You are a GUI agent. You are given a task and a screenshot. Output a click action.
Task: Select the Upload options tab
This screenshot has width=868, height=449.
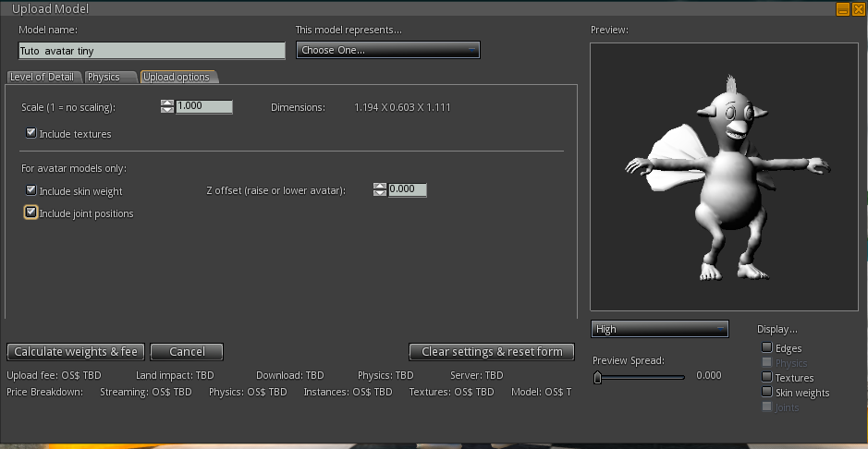click(x=178, y=77)
